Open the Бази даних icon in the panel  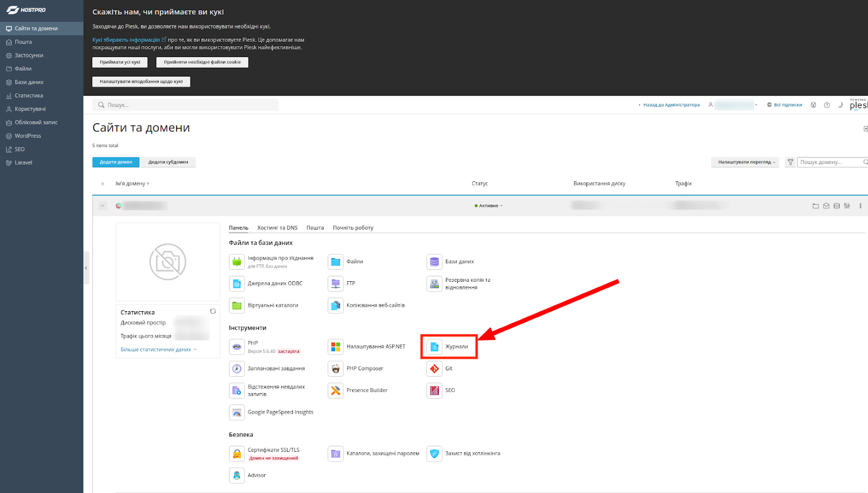point(435,262)
